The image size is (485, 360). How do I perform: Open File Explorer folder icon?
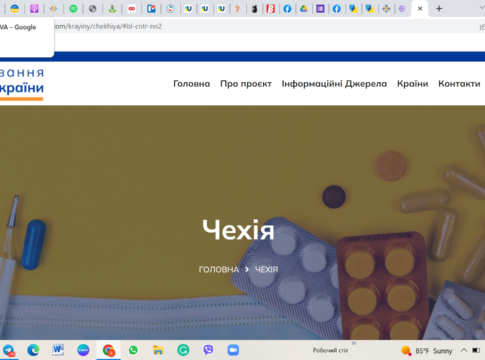click(158, 350)
